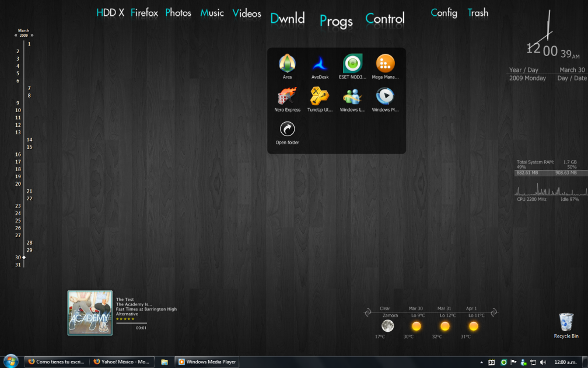Launch TuneUp Utilities icon

pyautogui.click(x=320, y=96)
